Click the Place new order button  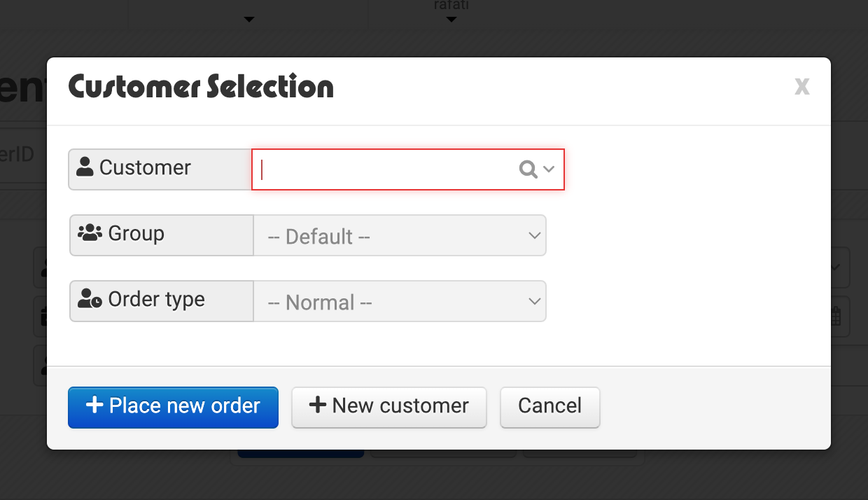[x=173, y=407]
